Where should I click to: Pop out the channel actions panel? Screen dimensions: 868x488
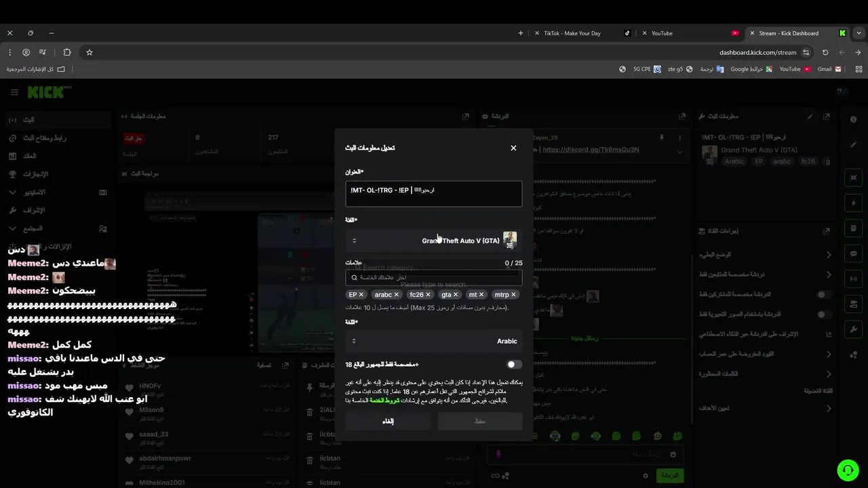click(x=826, y=231)
